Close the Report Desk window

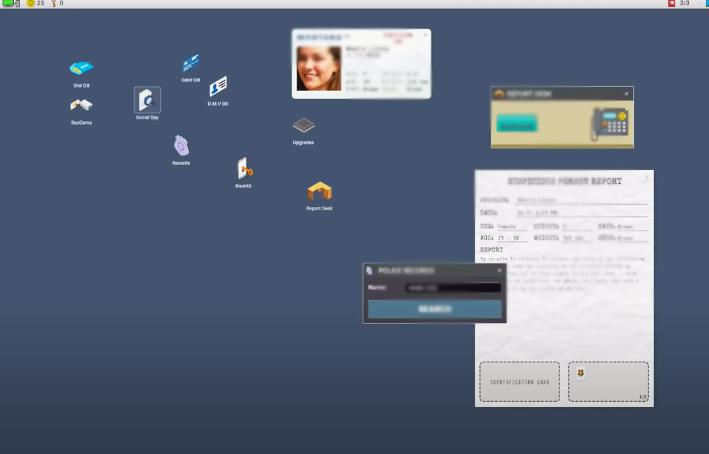tap(626, 94)
